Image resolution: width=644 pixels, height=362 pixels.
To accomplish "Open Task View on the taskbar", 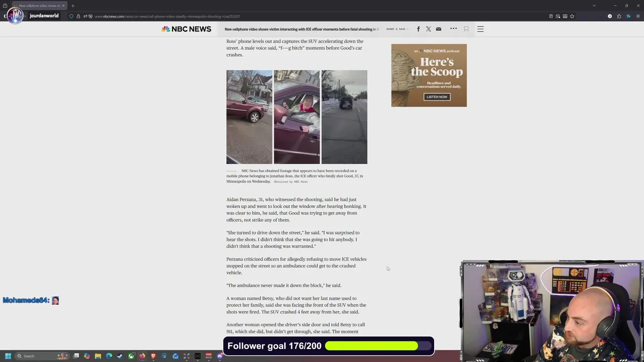I will 76,356.
